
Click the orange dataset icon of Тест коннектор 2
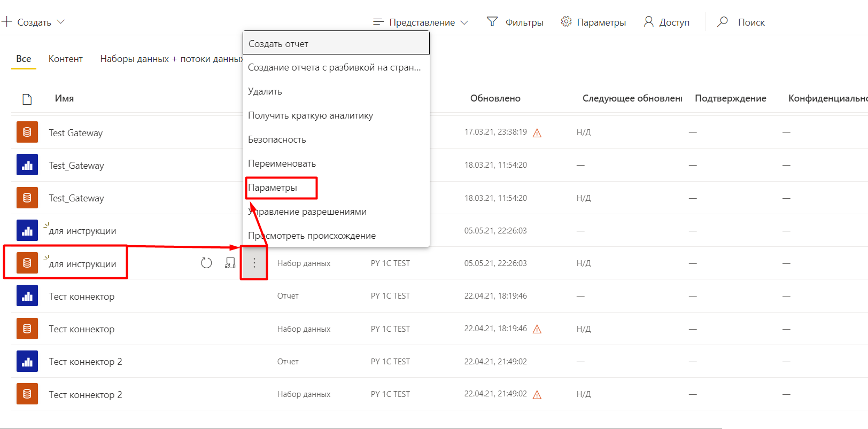pos(27,394)
